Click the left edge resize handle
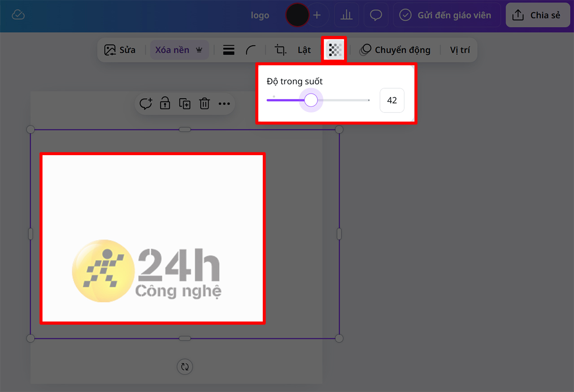574x392 pixels. pos(30,234)
